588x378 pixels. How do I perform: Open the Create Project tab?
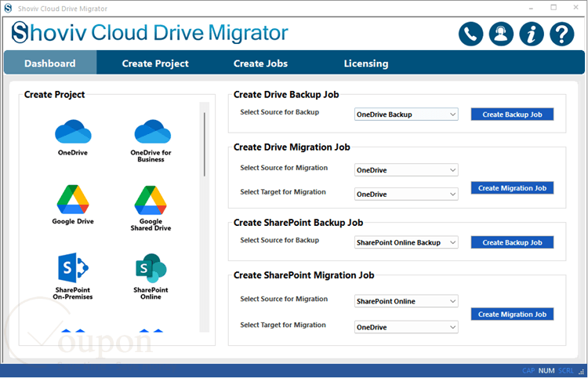point(155,63)
